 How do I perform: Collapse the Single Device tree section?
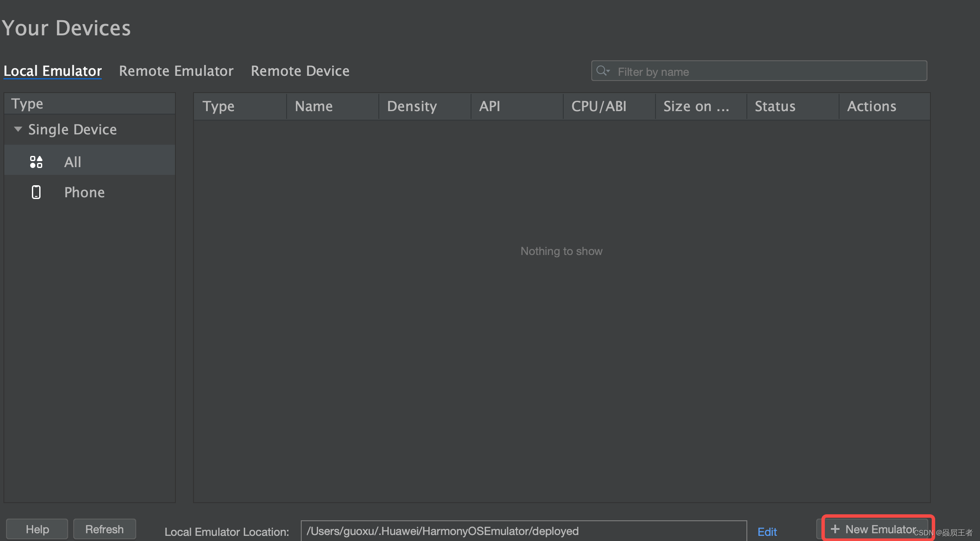click(x=18, y=129)
